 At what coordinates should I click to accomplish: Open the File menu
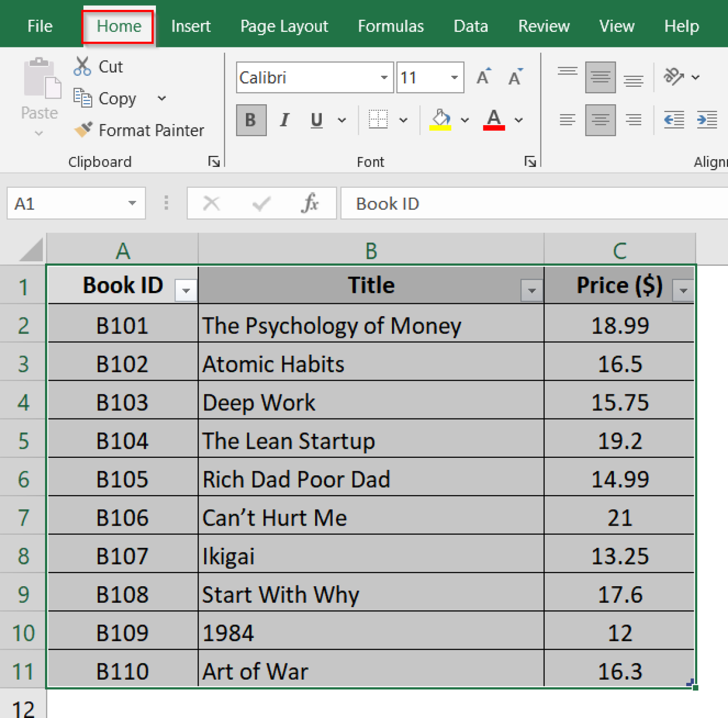click(x=39, y=26)
